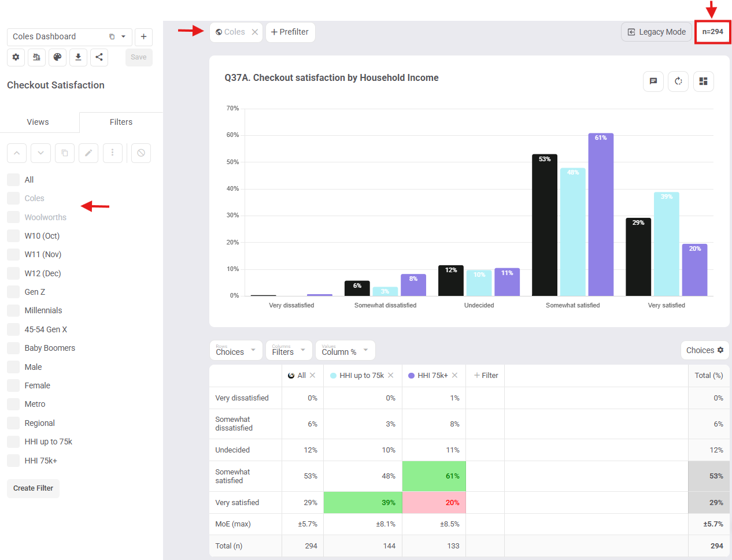
Task: Click the duplicate filter icon
Action: 65,153
